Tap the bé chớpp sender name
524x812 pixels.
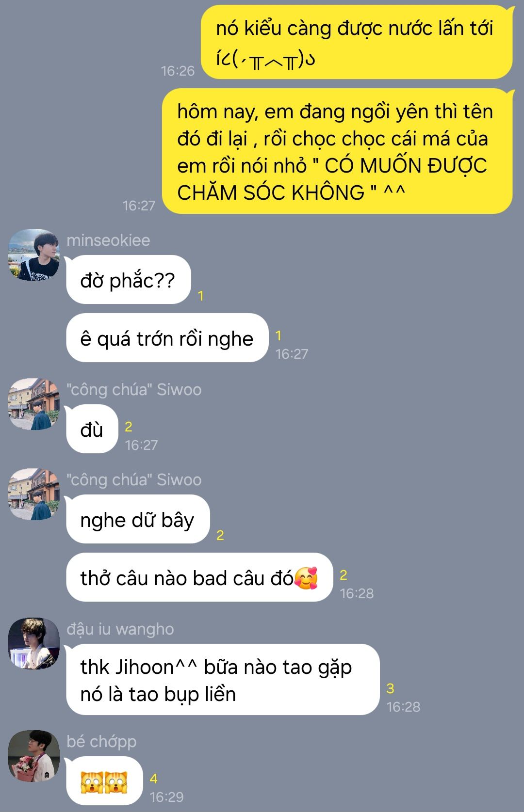tap(101, 742)
